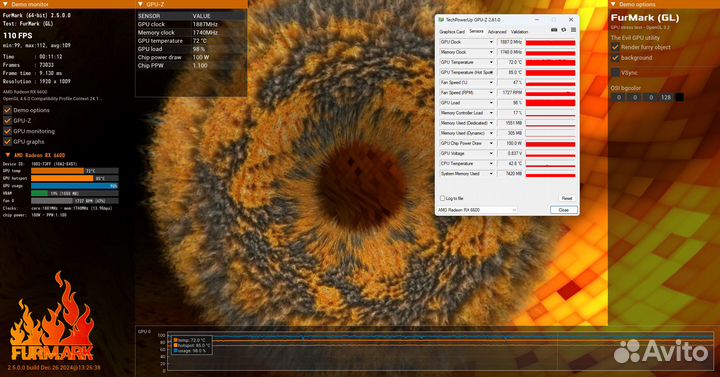
Task: Click fan 0 gray speed bar
Action: pos(51,201)
